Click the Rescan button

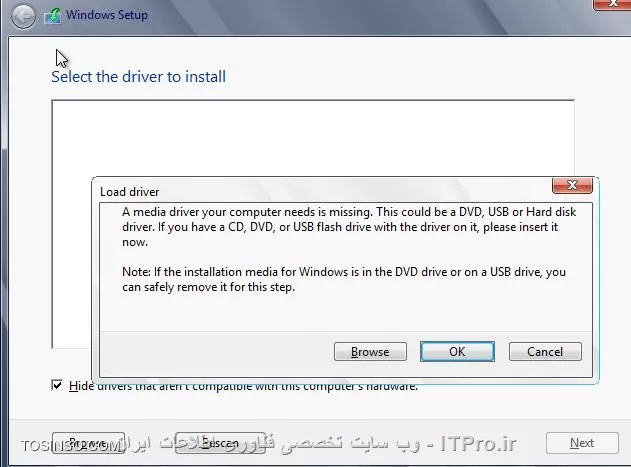coord(220,443)
